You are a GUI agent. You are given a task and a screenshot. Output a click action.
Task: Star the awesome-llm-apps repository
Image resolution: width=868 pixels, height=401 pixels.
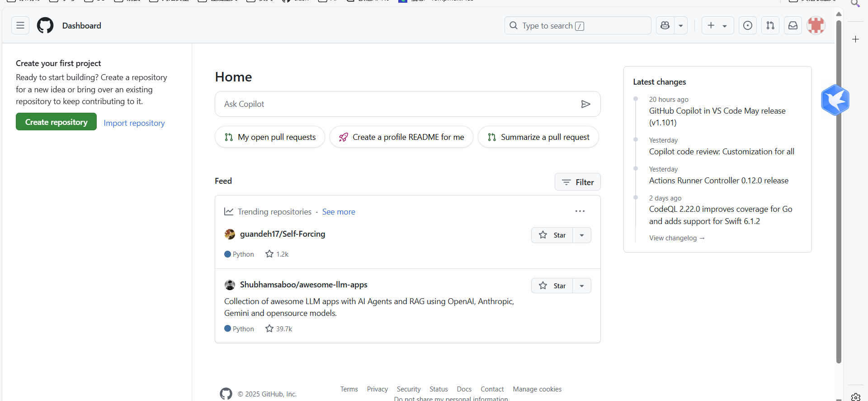(552, 286)
